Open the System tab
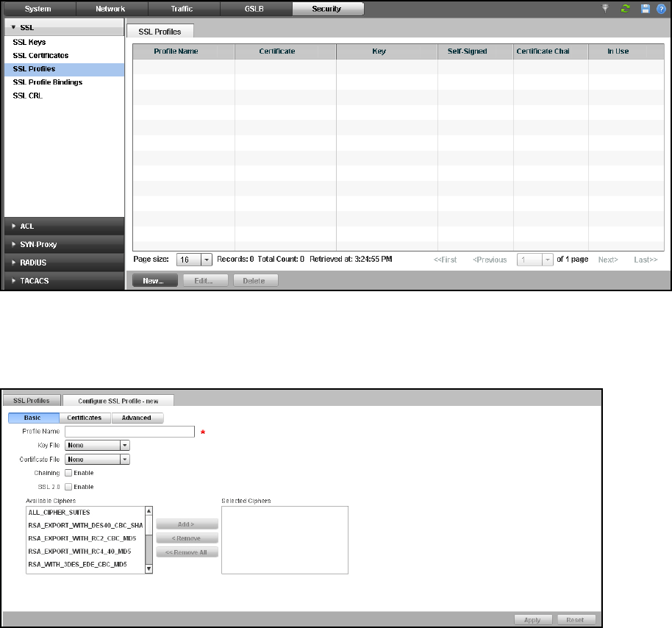 coord(38,9)
